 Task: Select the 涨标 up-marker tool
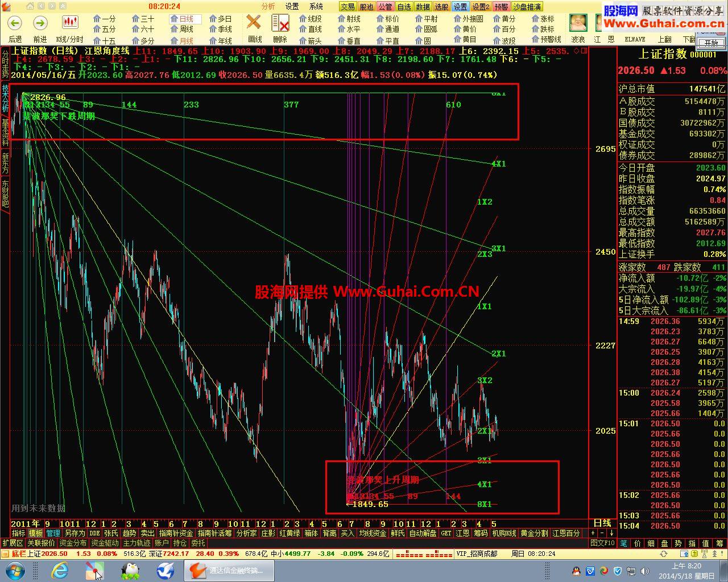543,19
